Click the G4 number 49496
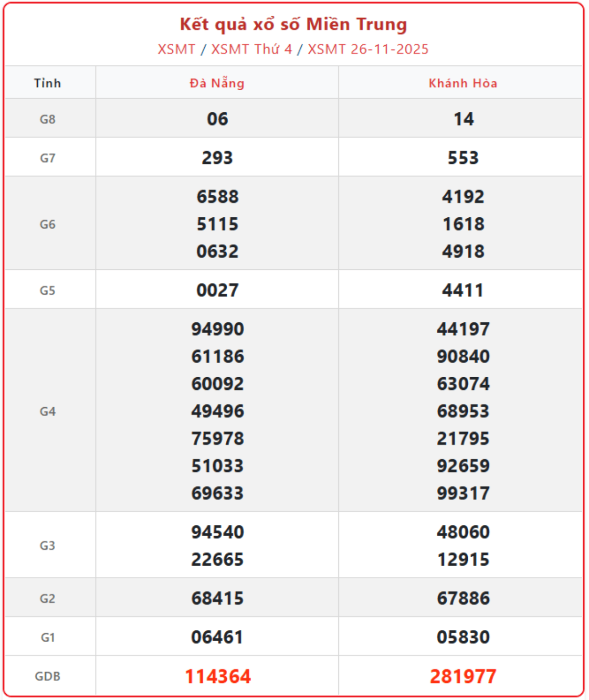Viewport: 589px width, 700px height. pyautogui.click(x=217, y=411)
